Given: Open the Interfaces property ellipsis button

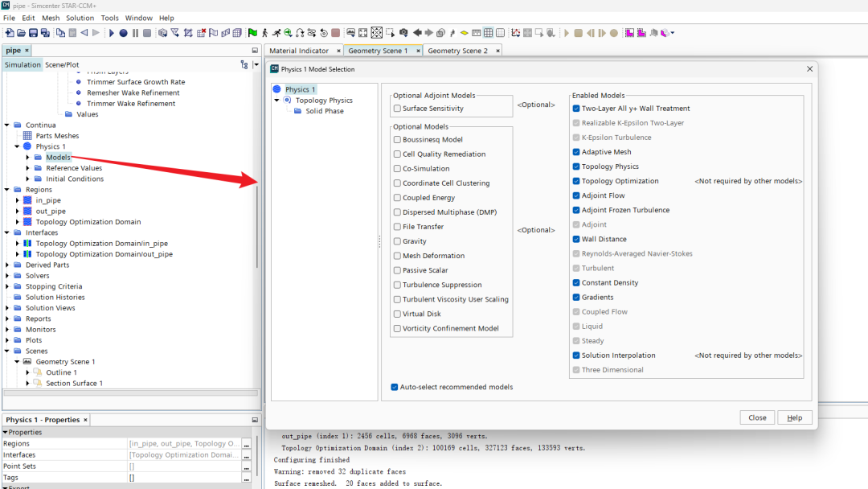Looking at the screenshot, I should point(247,454).
